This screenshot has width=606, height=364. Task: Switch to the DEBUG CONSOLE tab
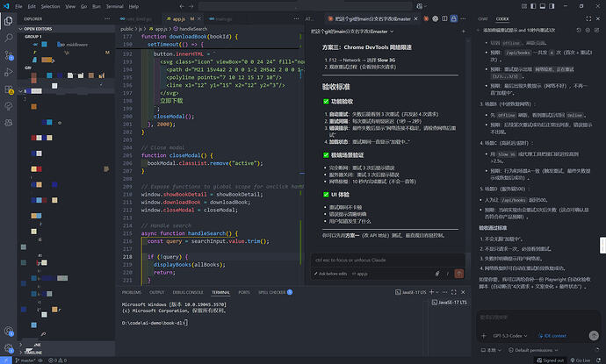pos(188,292)
